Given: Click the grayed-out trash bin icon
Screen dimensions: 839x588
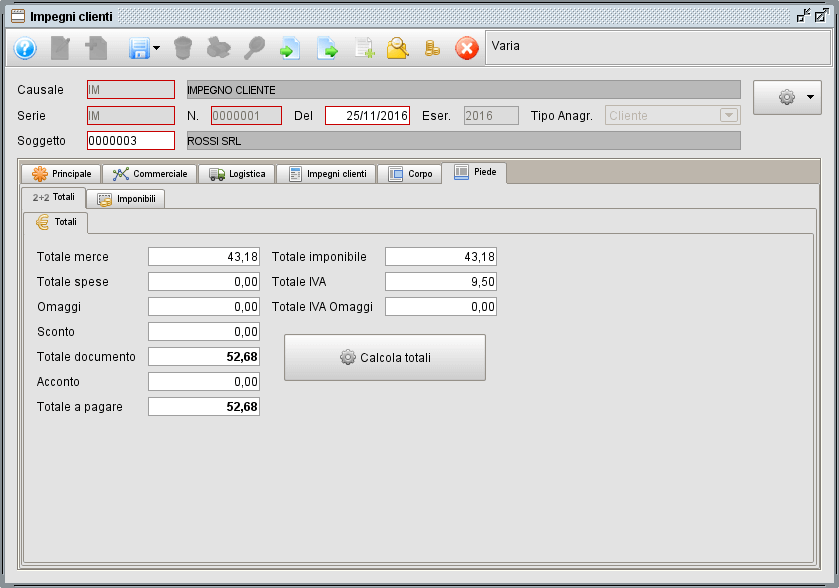Looking at the screenshot, I should click(x=182, y=48).
